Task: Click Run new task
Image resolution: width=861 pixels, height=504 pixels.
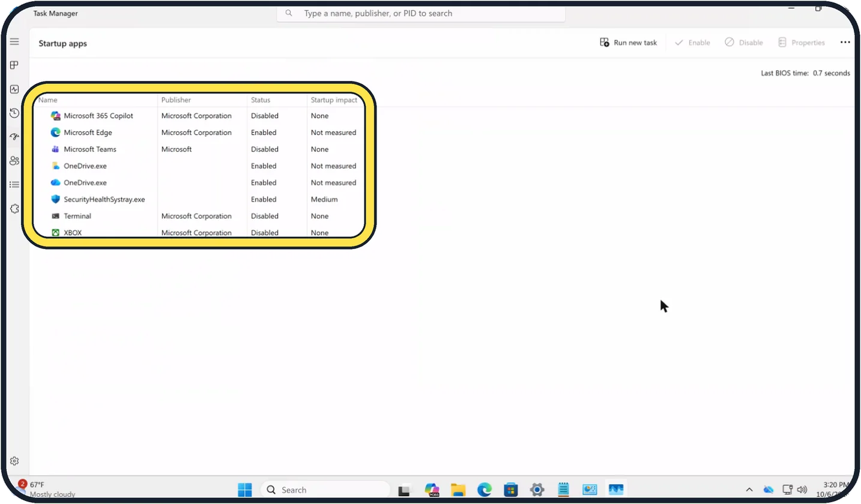Action: click(x=629, y=43)
